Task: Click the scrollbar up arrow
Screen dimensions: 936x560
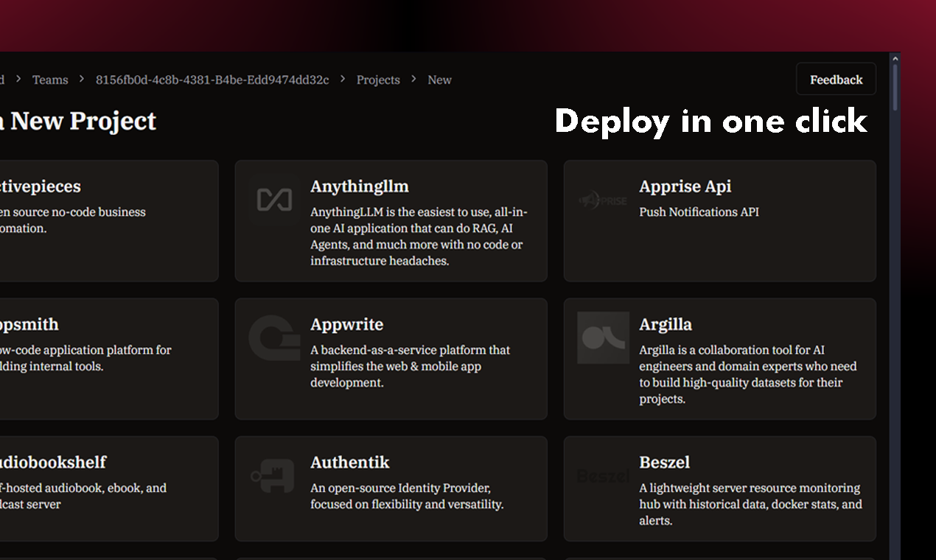Action: (x=895, y=58)
